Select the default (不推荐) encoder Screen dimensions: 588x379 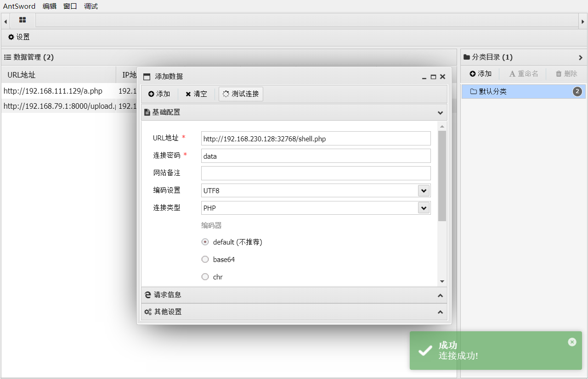tap(205, 242)
